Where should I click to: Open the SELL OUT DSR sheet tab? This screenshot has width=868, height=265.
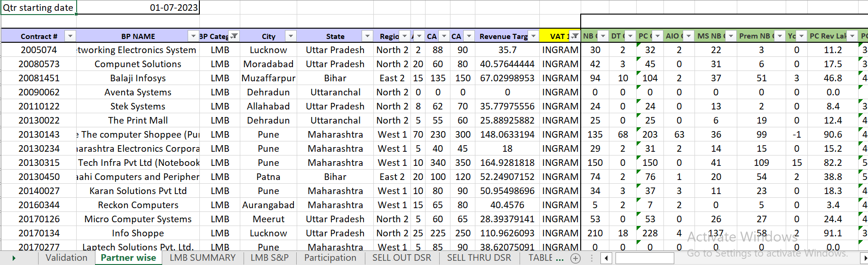click(402, 258)
